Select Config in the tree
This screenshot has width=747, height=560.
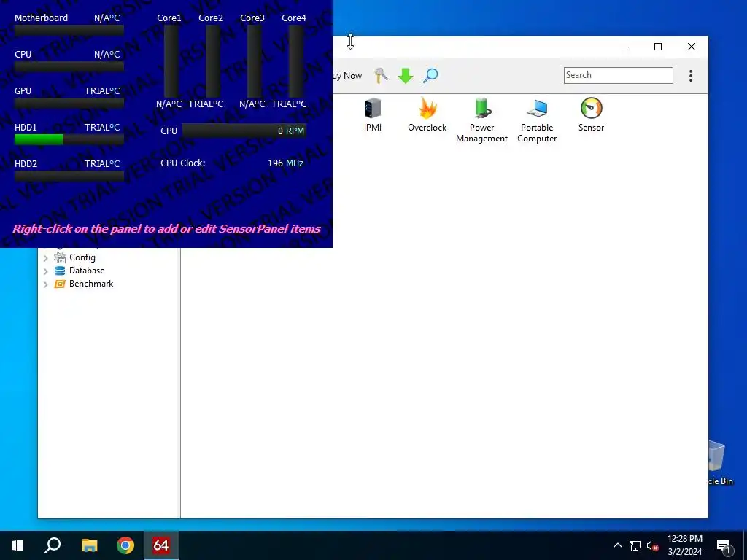tap(82, 257)
